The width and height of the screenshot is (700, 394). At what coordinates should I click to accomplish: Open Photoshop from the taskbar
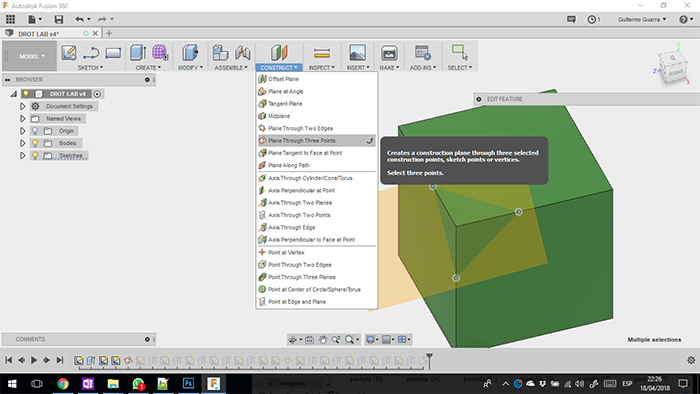point(188,383)
